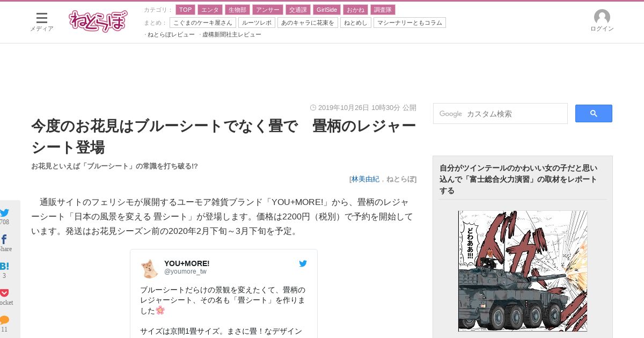This screenshot has width=644, height=338.
Task: Open あのキャラに花束を collection link
Action: 308,23
